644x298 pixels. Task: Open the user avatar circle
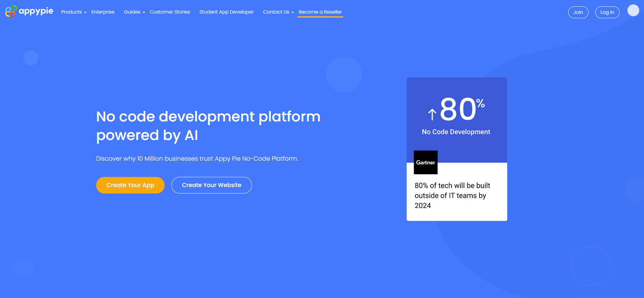point(633,10)
